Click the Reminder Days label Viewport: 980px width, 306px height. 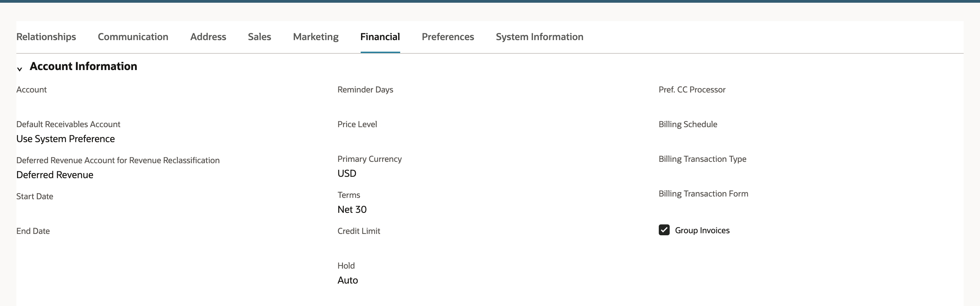(x=365, y=90)
